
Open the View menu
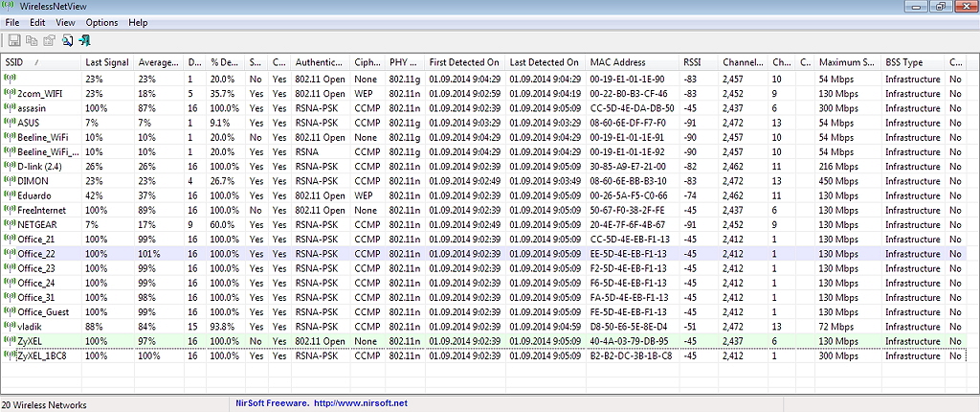(x=65, y=22)
